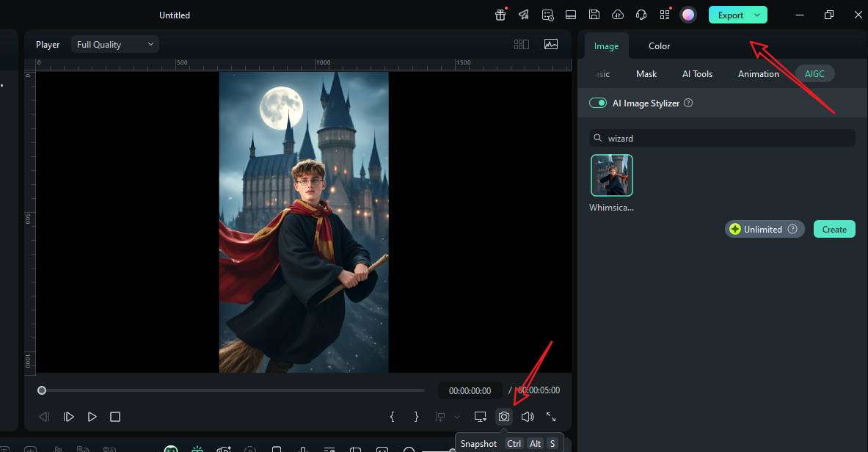This screenshot has height=452, width=868.
Task: Click the AI Image Stylizer label
Action: [646, 103]
